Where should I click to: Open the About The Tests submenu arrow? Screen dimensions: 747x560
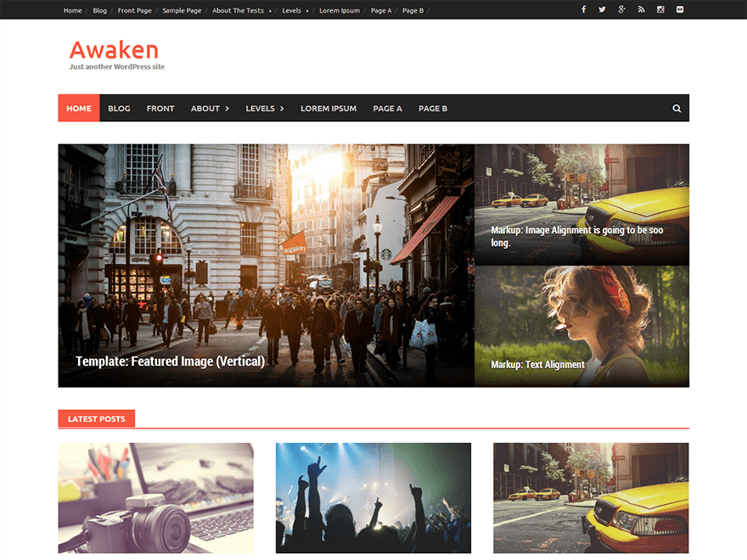(270, 10)
